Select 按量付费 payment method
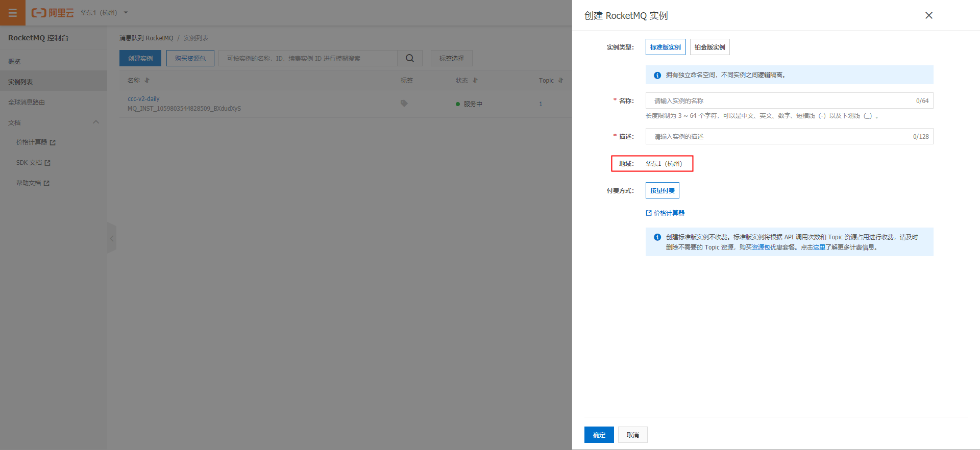Viewport: 980px width, 450px height. click(663, 190)
